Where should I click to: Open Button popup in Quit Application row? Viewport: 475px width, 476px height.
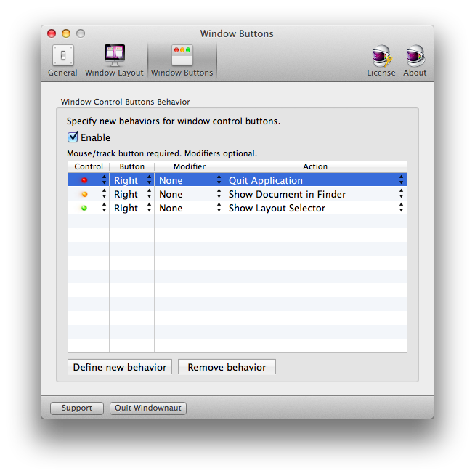pyautogui.click(x=132, y=180)
